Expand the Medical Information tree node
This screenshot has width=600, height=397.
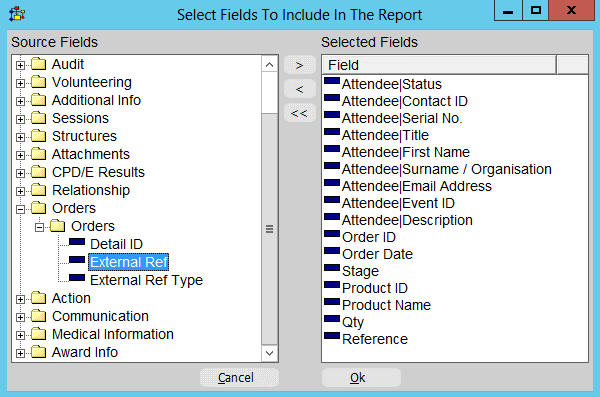click(x=20, y=335)
